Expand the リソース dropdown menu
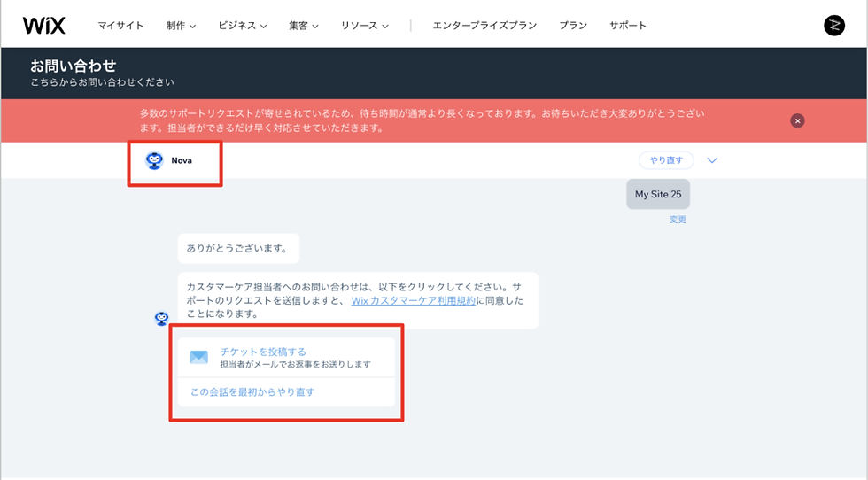The image size is (868, 480). [x=364, y=26]
